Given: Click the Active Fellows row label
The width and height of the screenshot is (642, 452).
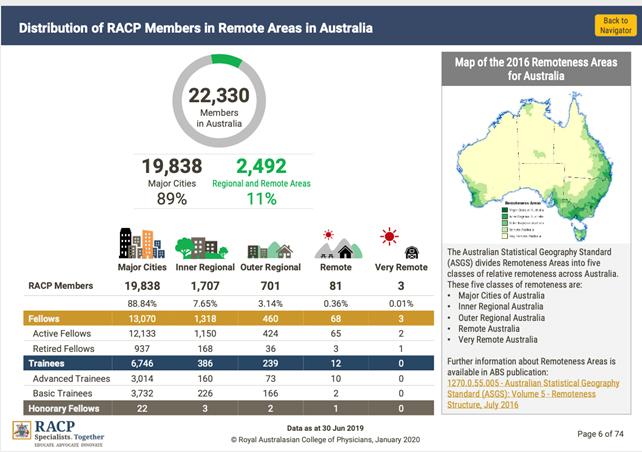Looking at the screenshot, I should pyautogui.click(x=62, y=334).
